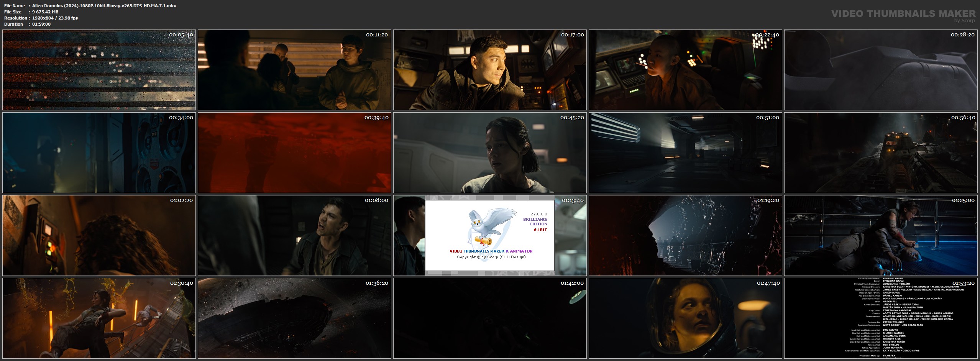The height and width of the screenshot is (361, 980).
Task: Select the frame timestamped 00:11:20
Action: (294, 70)
